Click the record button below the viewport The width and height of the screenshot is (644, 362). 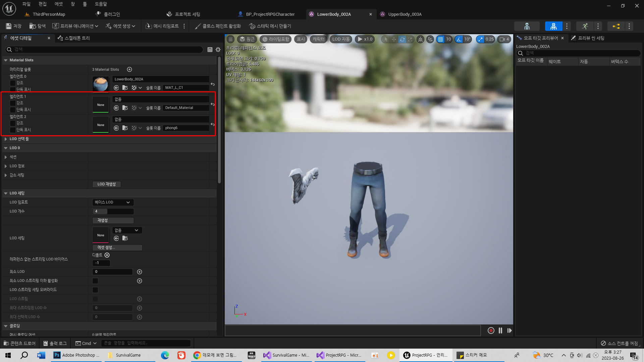pyautogui.click(x=491, y=330)
